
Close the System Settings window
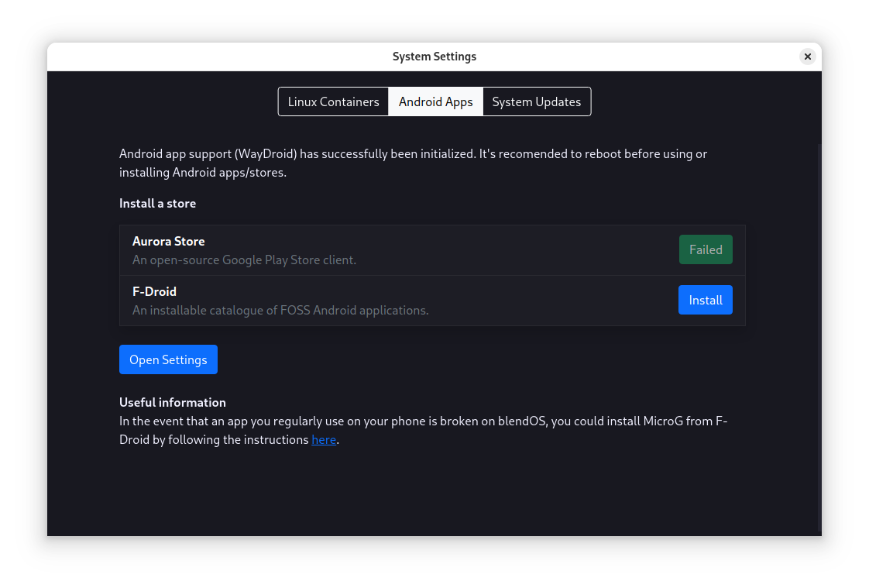click(807, 57)
